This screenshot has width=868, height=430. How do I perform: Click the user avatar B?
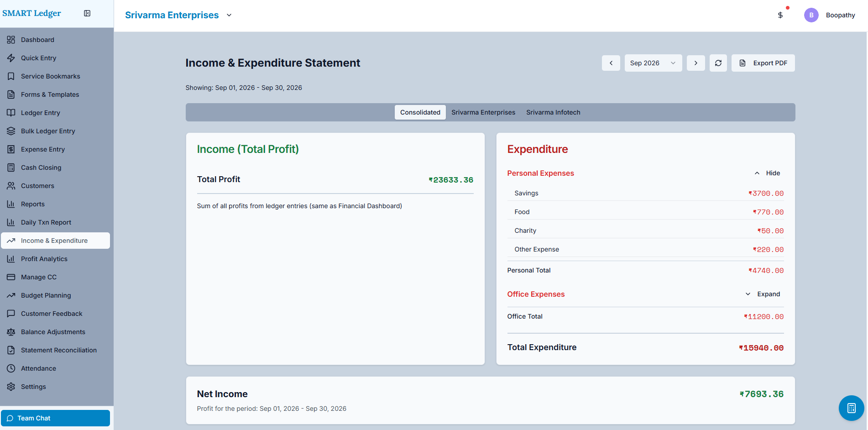pyautogui.click(x=811, y=15)
